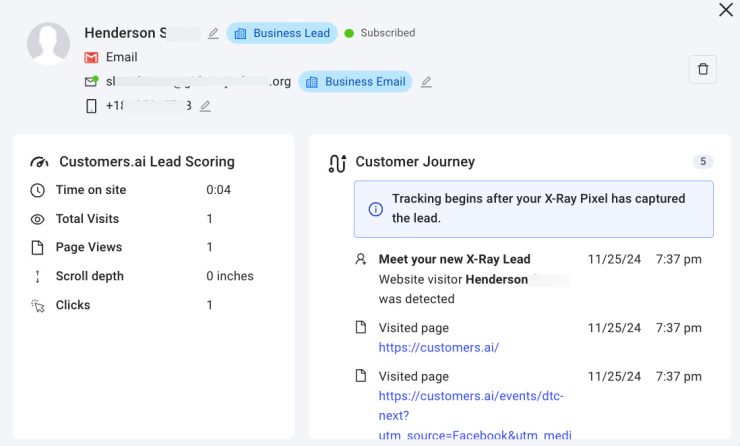Click the mobile phone icon
This screenshot has width=740, height=446.
tap(91, 106)
